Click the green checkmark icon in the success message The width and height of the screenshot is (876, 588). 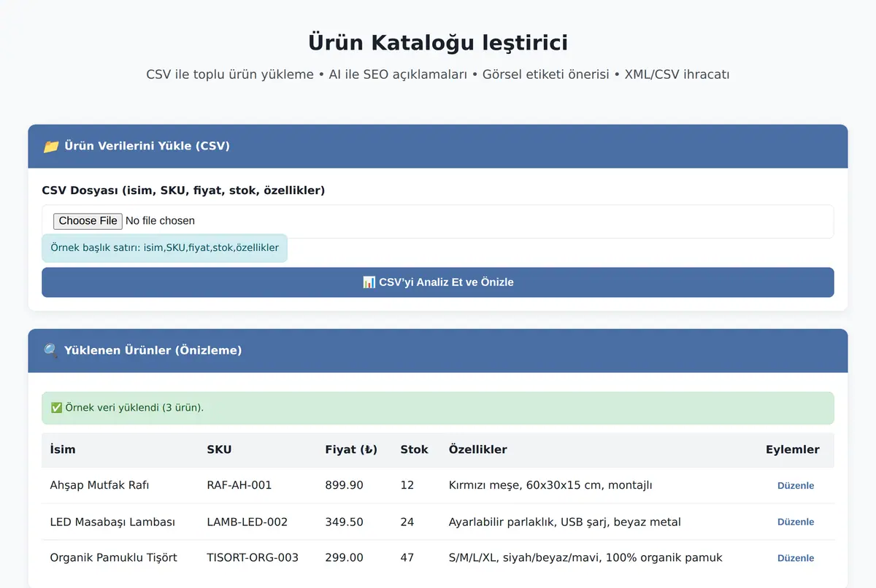coord(56,408)
